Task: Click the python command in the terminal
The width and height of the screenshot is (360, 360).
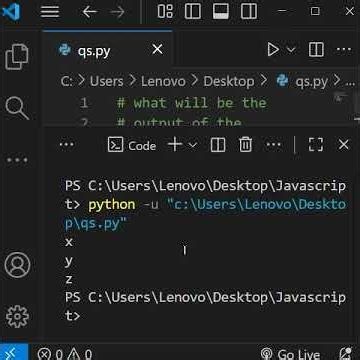Action: coord(112,204)
